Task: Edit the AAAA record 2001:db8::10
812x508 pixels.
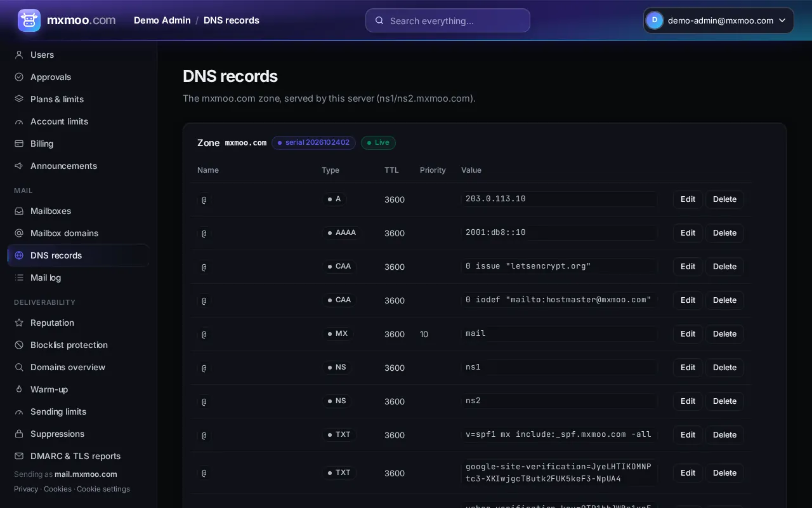Action: click(688, 233)
